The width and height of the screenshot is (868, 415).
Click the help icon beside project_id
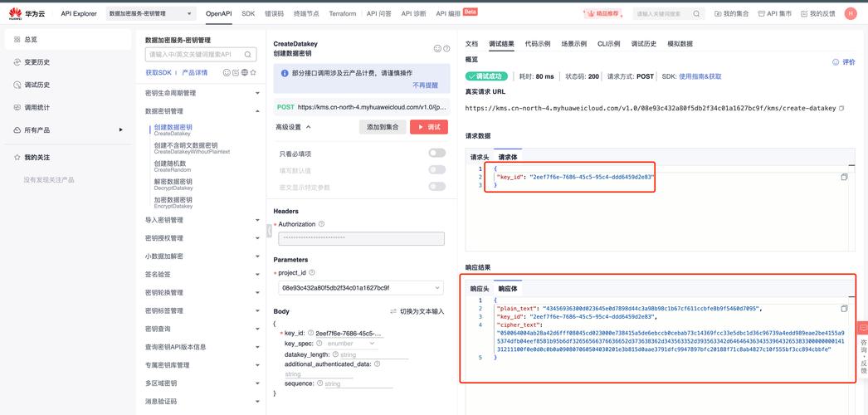point(312,273)
